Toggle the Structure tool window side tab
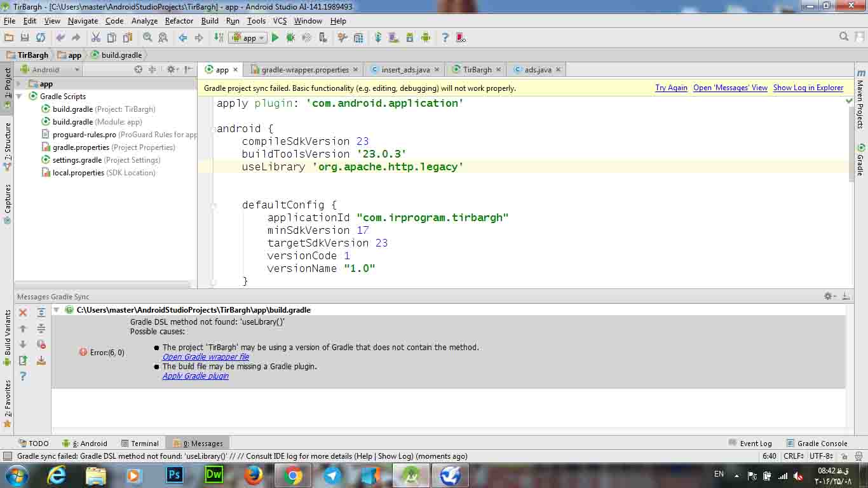This screenshot has height=488, width=868. point(7,146)
